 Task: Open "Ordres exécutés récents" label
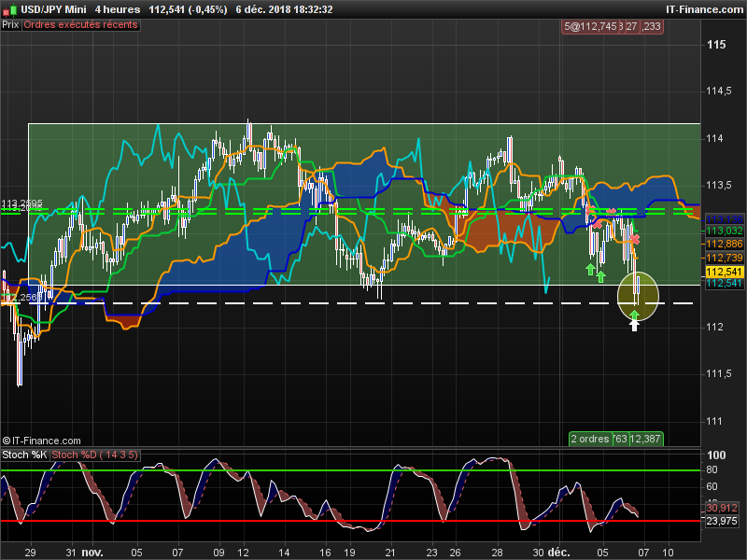(x=80, y=25)
